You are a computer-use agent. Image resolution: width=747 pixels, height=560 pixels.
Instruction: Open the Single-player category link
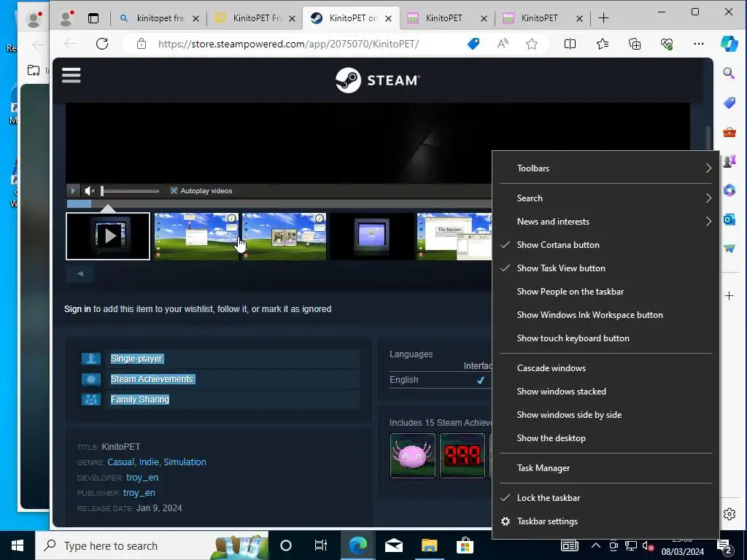point(136,359)
